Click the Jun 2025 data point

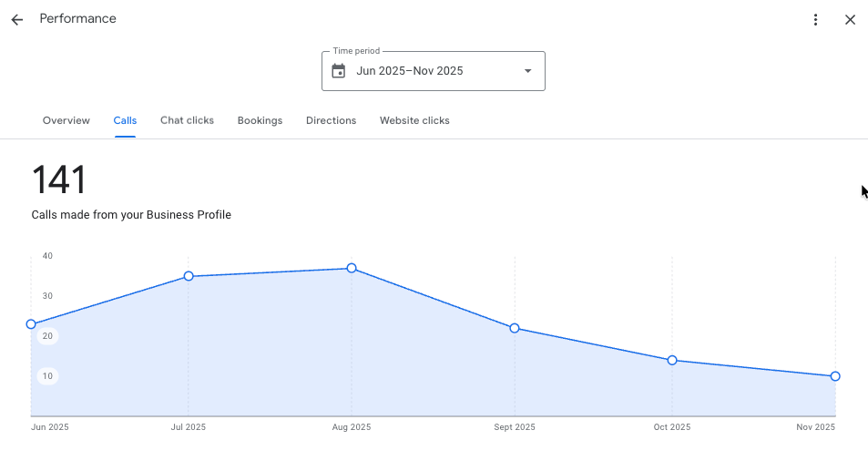[31, 324]
